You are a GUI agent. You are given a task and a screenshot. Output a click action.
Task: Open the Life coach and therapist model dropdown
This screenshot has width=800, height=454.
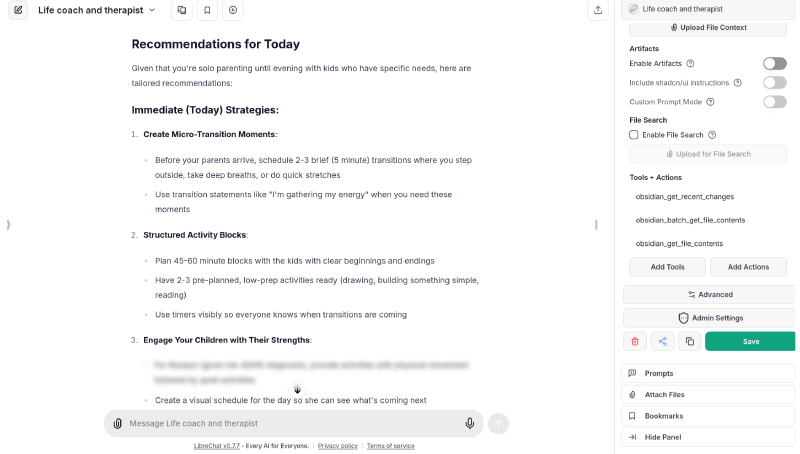click(97, 10)
